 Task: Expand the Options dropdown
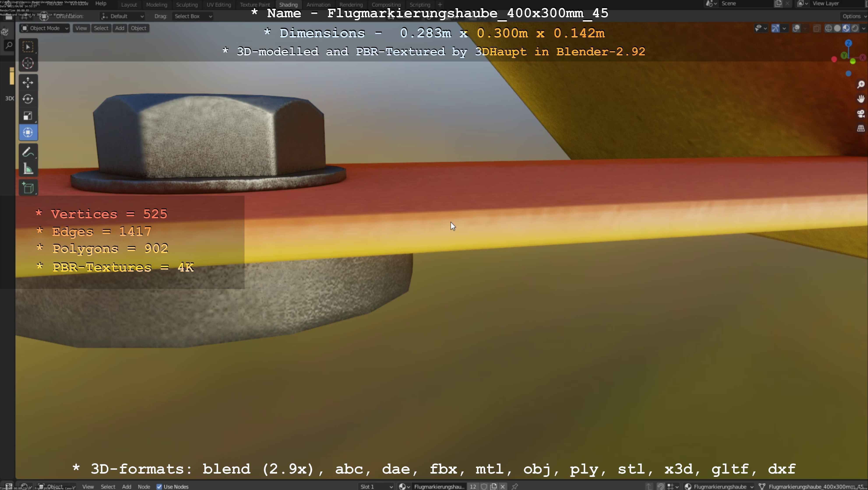[x=854, y=16]
